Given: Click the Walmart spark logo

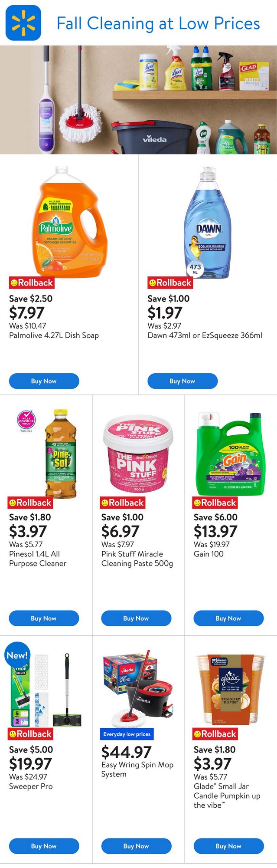Looking at the screenshot, I should (23, 23).
